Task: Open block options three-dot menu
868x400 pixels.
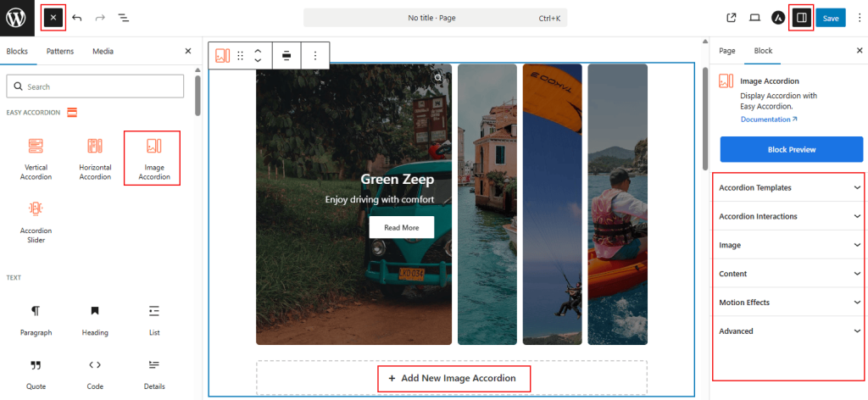Action: pyautogui.click(x=315, y=56)
